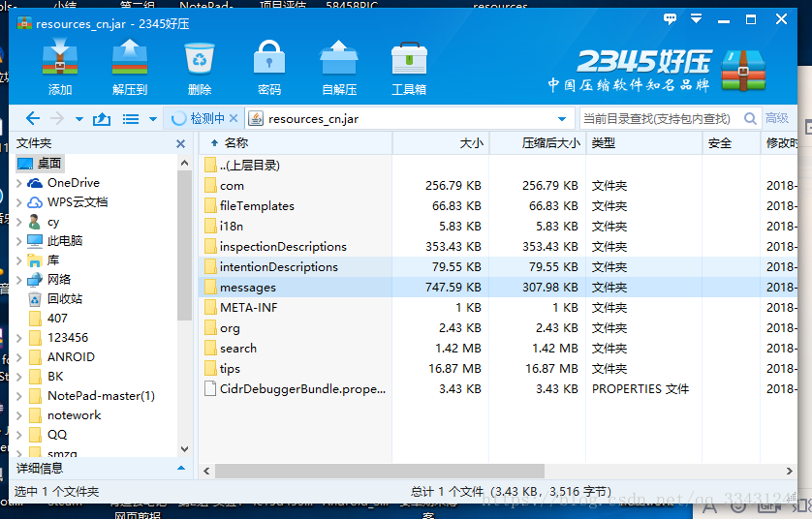The height and width of the screenshot is (519, 812).
Task: Click the 解压到 (Extract to) icon
Action: point(130,69)
